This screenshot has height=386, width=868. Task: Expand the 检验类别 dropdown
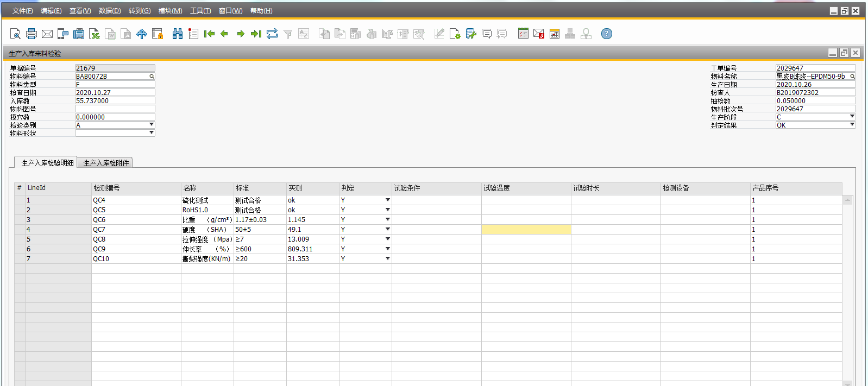click(152, 125)
